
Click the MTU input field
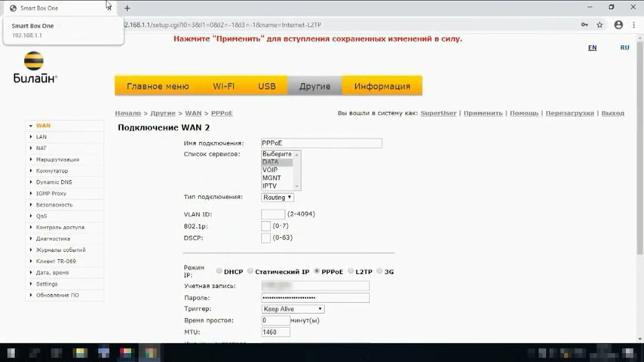point(275,332)
